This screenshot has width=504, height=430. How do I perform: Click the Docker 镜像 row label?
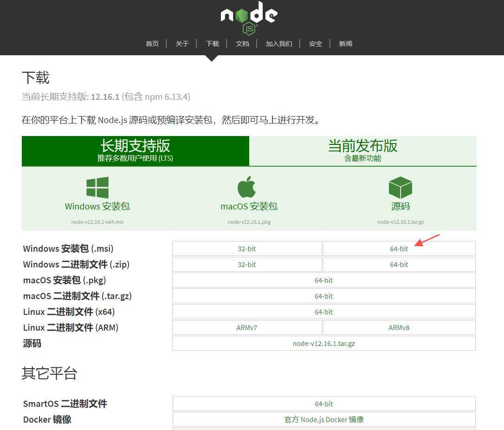pyautogui.click(x=47, y=419)
